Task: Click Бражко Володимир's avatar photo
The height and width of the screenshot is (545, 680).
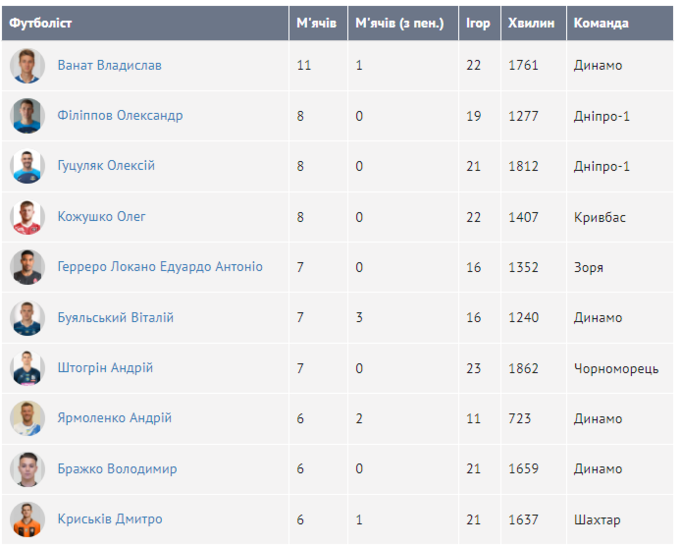Action: 28,469
